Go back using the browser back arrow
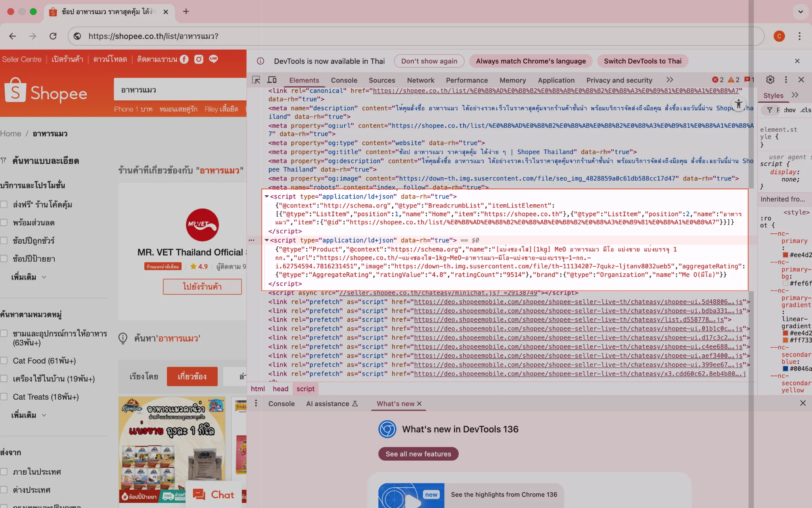Screen dimensions: 812x508 [13, 36]
